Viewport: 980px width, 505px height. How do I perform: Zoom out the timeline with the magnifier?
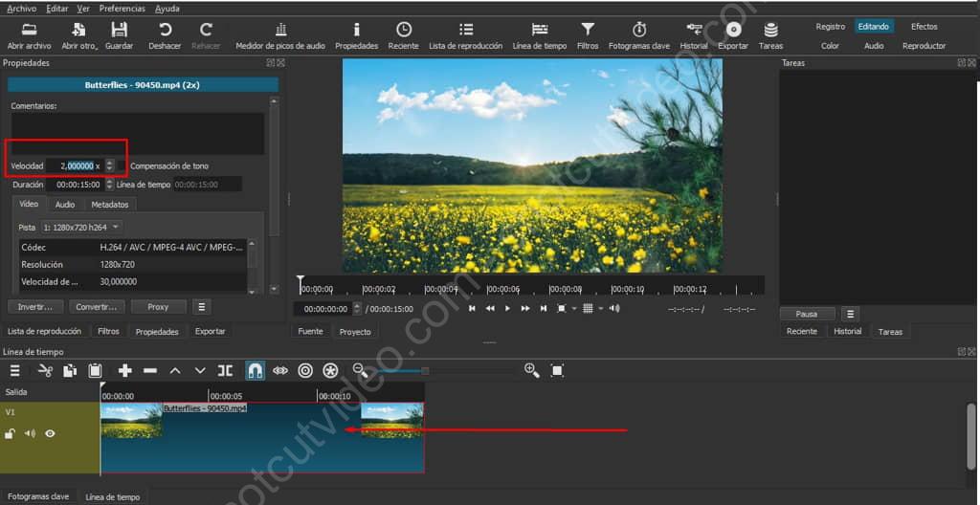point(360,369)
